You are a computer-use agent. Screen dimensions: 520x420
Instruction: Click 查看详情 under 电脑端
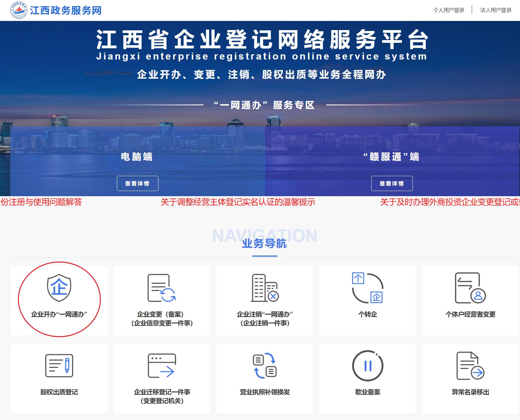138,183
